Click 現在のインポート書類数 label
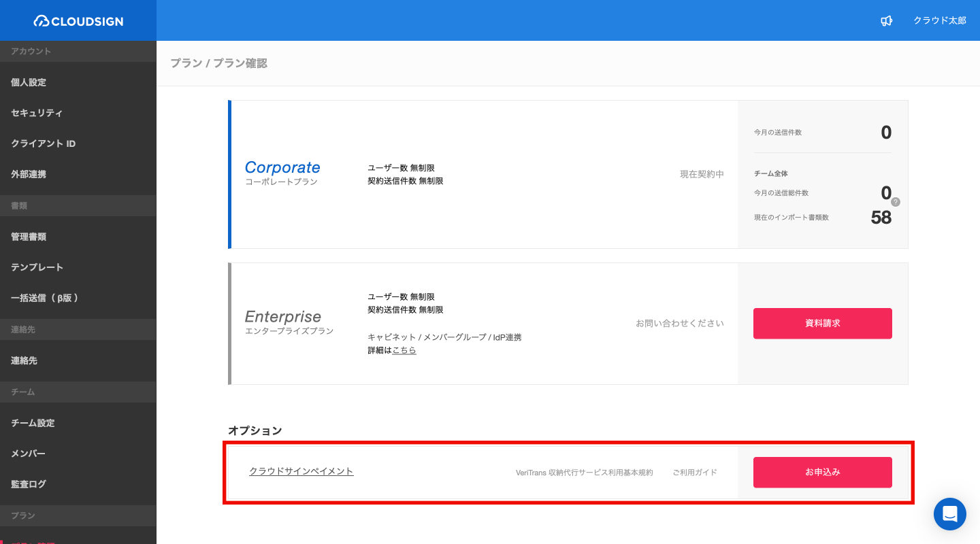Image resolution: width=980 pixels, height=544 pixels. click(791, 218)
